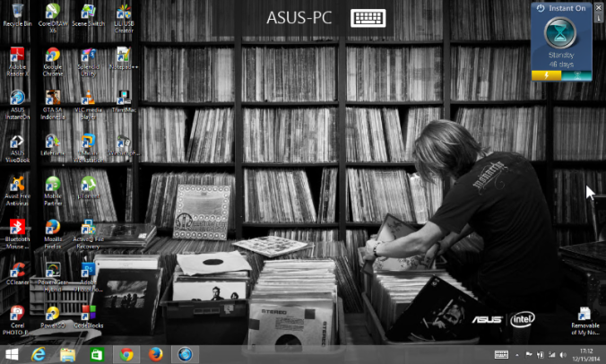
Task: Launch the GTA SA Indonesia shortcut
Action: (x=53, y=104)
